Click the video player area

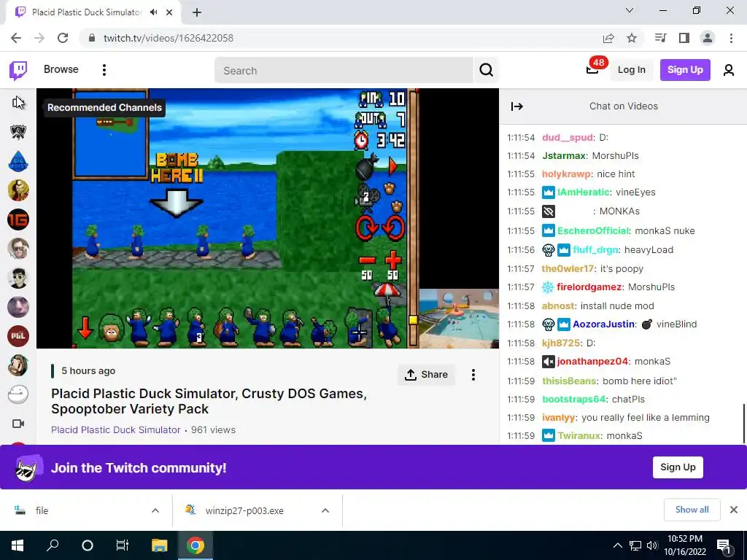tap(268, 218)
